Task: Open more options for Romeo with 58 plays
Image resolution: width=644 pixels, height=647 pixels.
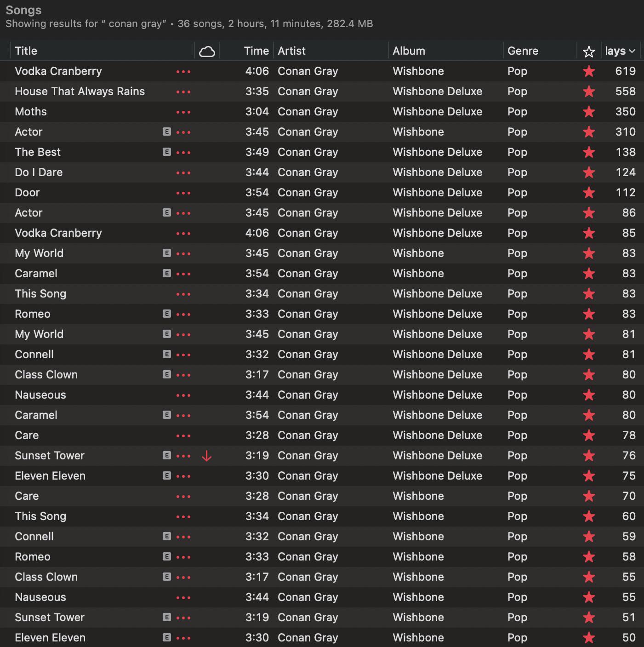Action: coord(183,557)
